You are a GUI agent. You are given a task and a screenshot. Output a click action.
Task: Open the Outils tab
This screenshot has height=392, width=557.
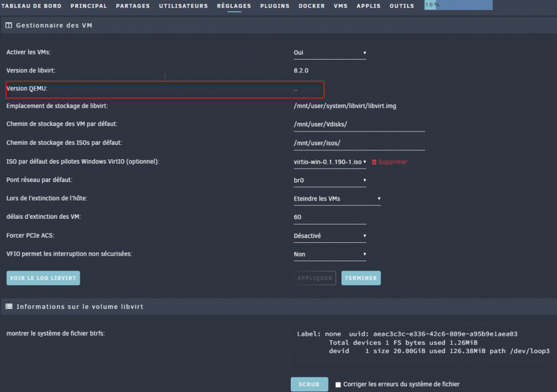point(402,6)
